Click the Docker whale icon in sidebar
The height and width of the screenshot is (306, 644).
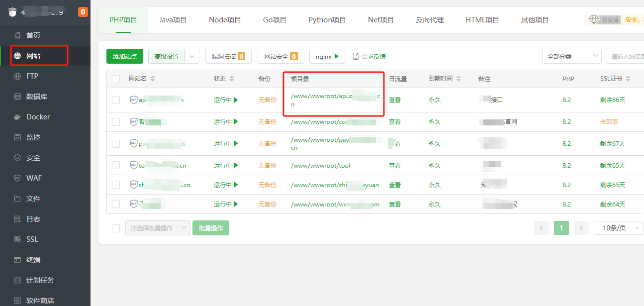click(17, 117)
